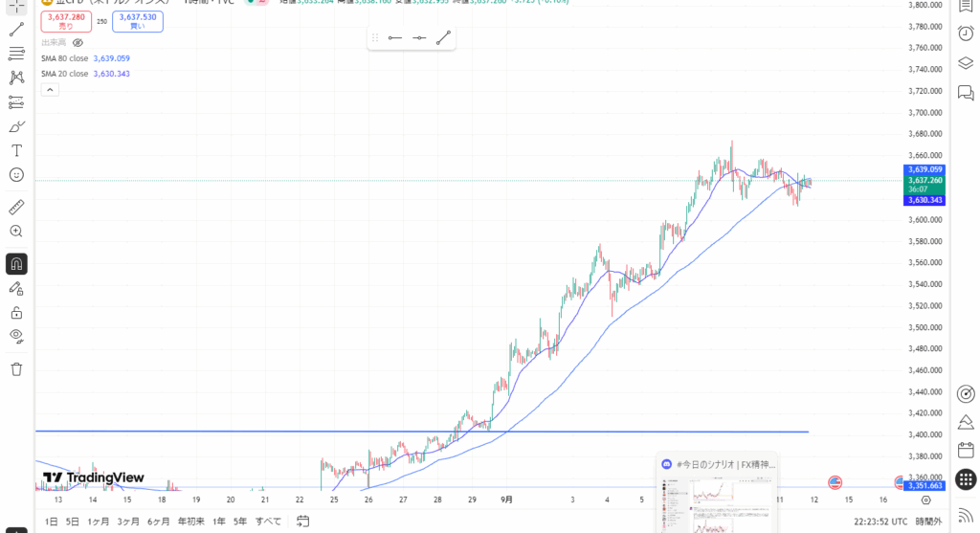Open the chat bubbles panel
The height and width of the screenshot is (533, 980).
pyautogui.click(x=966, y=93)
